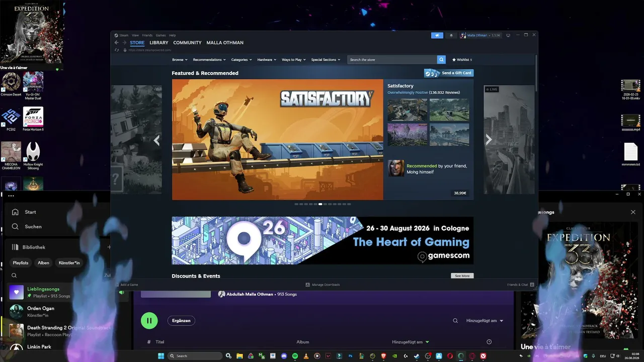Click the Spotify Bibliothek library icon
The image size is (644, 362).
point(15,247)
